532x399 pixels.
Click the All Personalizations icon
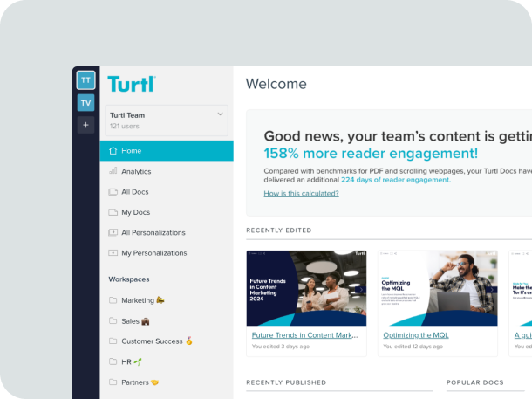pos(113,232)
